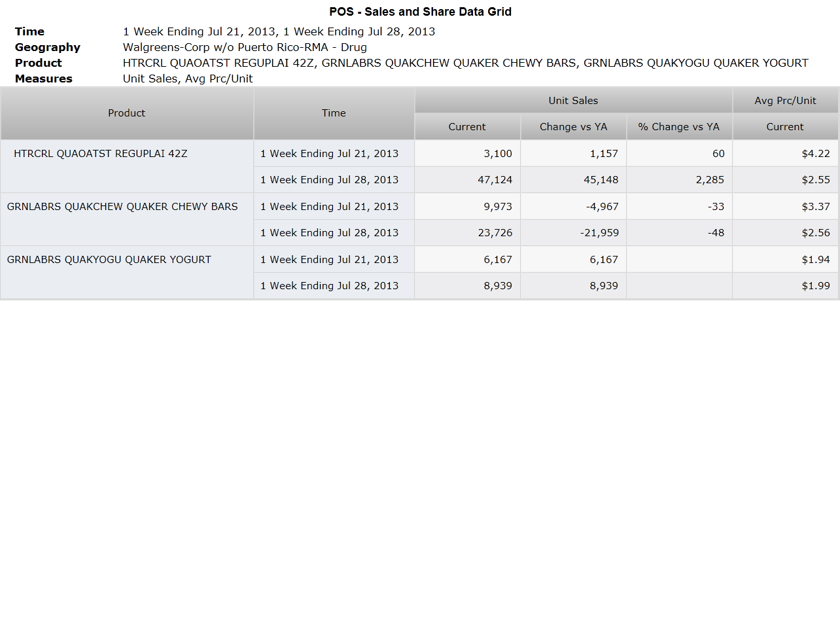Click the $1.99 average price cell
This screenshot has width=840, height=619.
[x=785, y=285]
